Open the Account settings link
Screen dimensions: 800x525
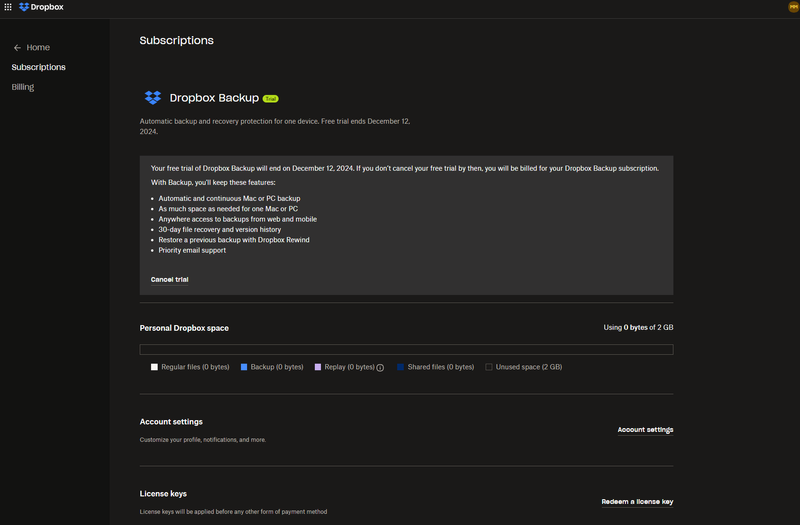click(x=645, y=430)
